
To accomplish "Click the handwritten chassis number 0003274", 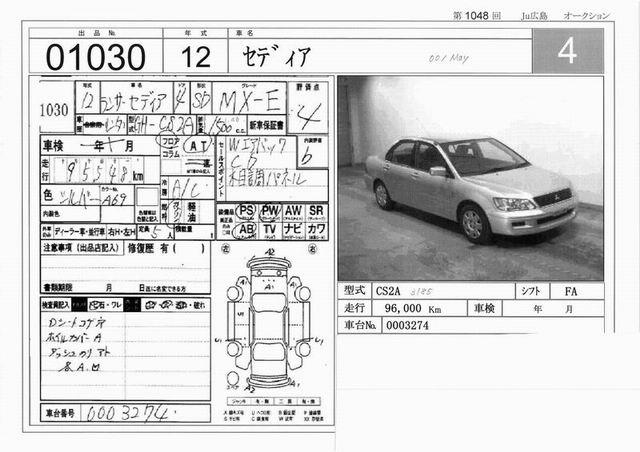I will [x=127, y=414].
